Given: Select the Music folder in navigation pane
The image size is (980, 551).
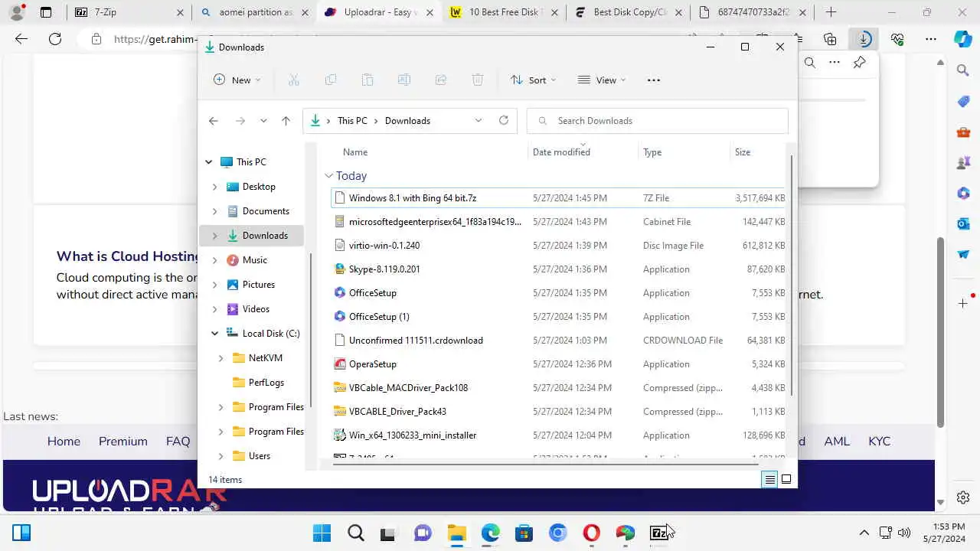Looking at the screenshot, I should pos(255,259).
